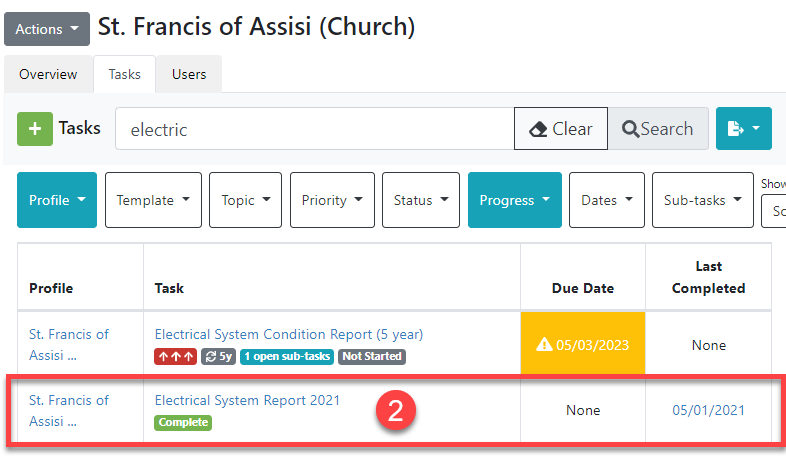Expand the Profile filter dropdown
The height and width of the screenshot is (456, 786).
(x=57, y=200)
